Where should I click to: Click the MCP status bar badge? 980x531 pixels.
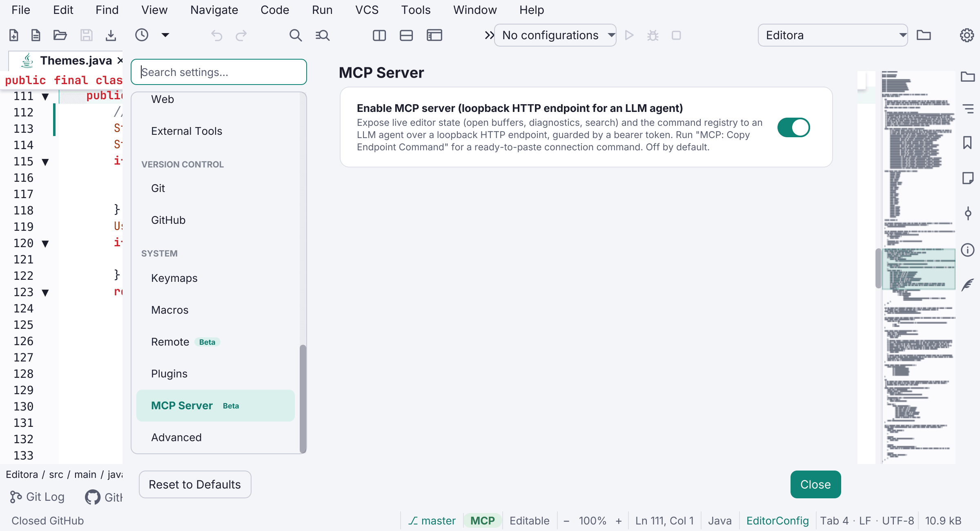(x=482, y=521)
